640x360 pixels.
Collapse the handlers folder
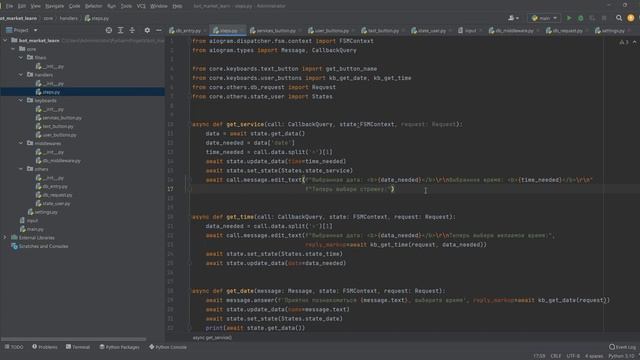[x=21, y=75]
